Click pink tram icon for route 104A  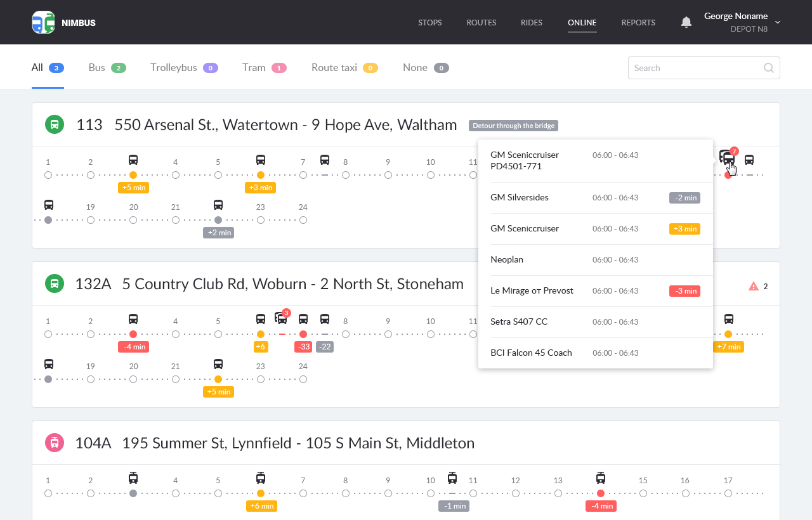[x=55, y=443]
